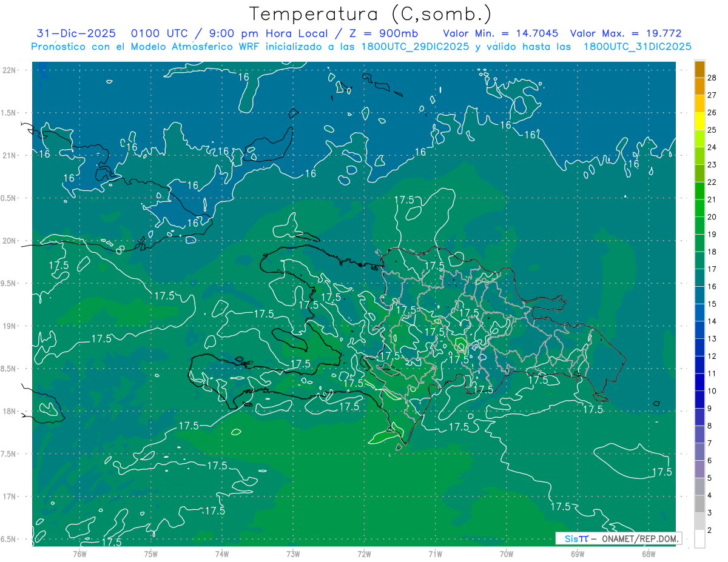Click the '68W' longitude axis label
Image resolution: width=728 pixels, height=562 pixels.
tap(649, 554)
